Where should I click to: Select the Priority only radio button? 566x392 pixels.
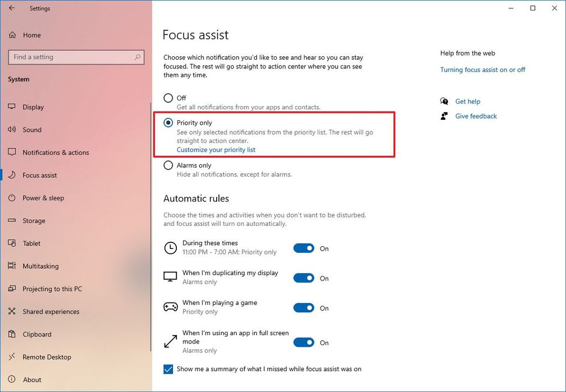click(168, 123)
